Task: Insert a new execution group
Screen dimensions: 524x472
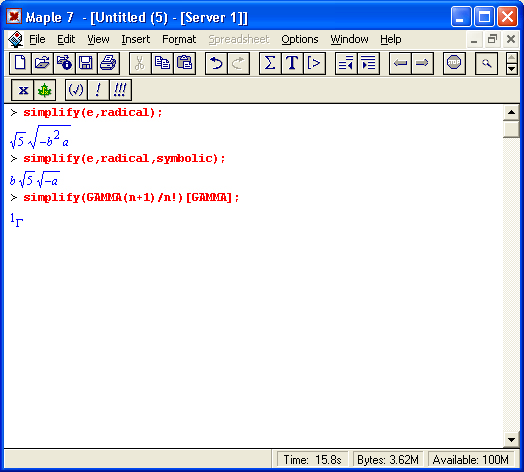Action: (314, 63)
